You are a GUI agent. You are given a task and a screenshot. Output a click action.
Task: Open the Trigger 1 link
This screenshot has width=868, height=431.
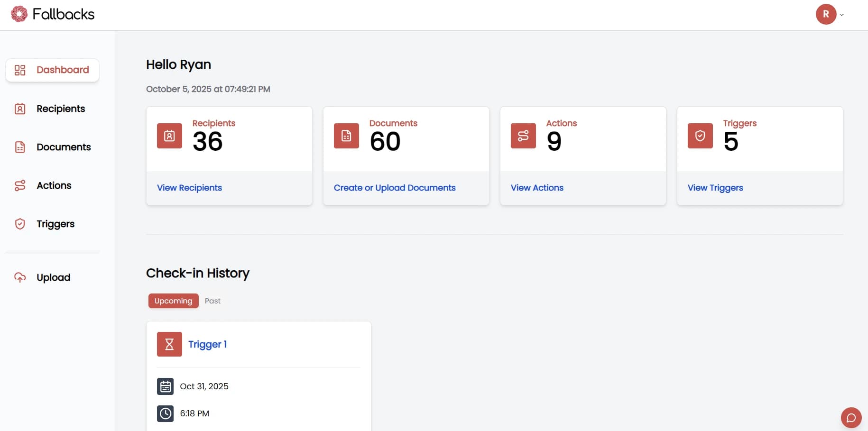pyautogui.click(x=207, y=344)
